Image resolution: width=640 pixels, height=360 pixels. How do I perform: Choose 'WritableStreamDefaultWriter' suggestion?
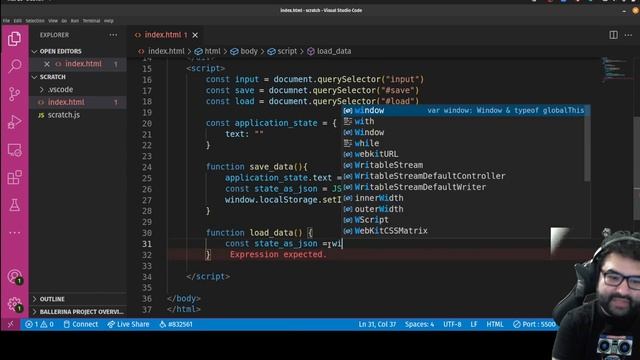[x=464, y=187]
